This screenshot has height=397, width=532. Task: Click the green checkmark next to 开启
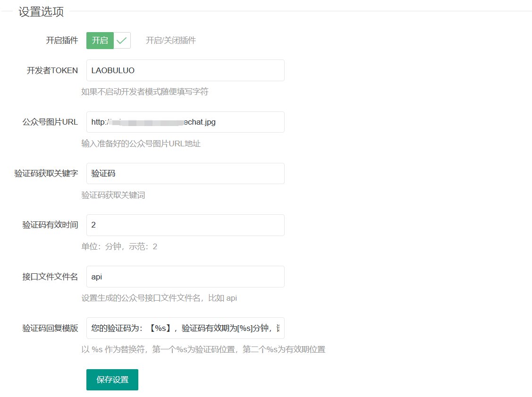tap(121, 41)
